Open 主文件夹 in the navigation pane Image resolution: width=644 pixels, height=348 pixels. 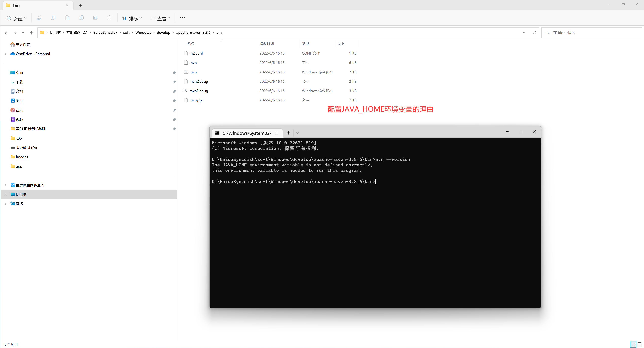tap(20, 45)
